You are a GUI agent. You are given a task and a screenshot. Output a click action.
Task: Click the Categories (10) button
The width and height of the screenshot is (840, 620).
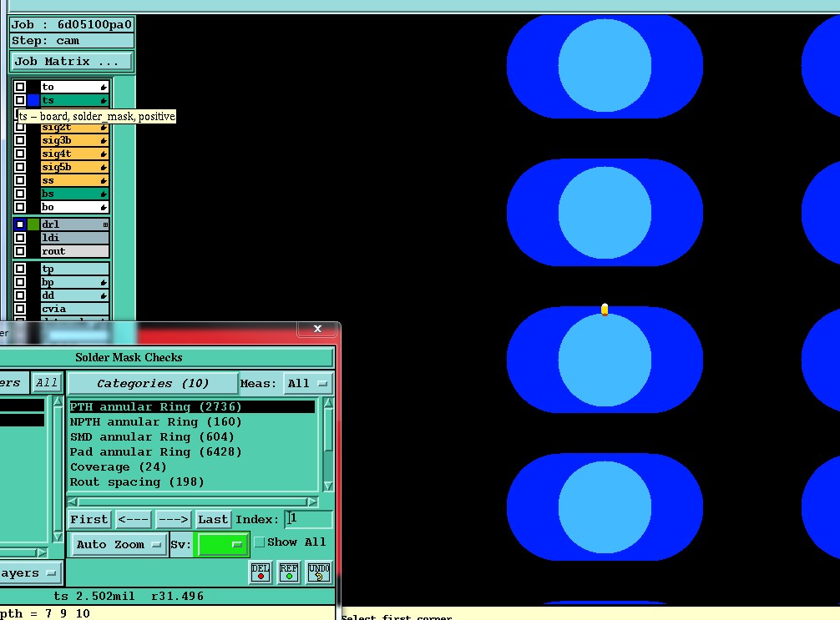click(153, 383)
